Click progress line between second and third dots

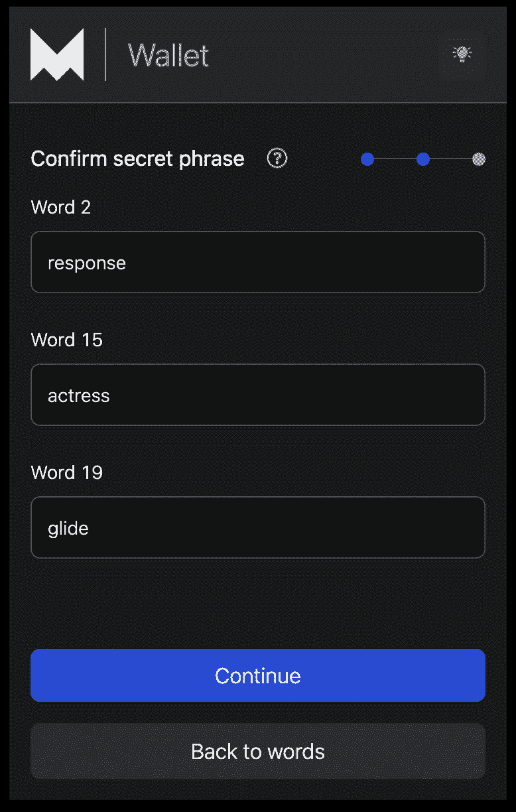(451, 159)
